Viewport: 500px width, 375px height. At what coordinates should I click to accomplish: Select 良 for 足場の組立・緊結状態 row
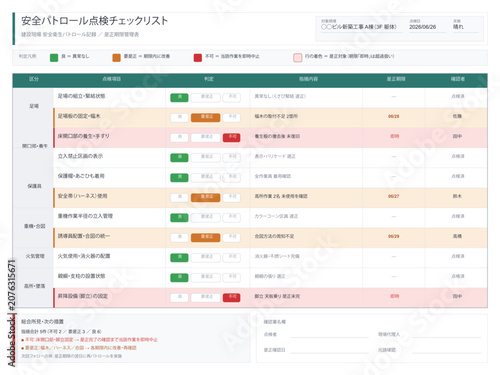click(179, 97)
